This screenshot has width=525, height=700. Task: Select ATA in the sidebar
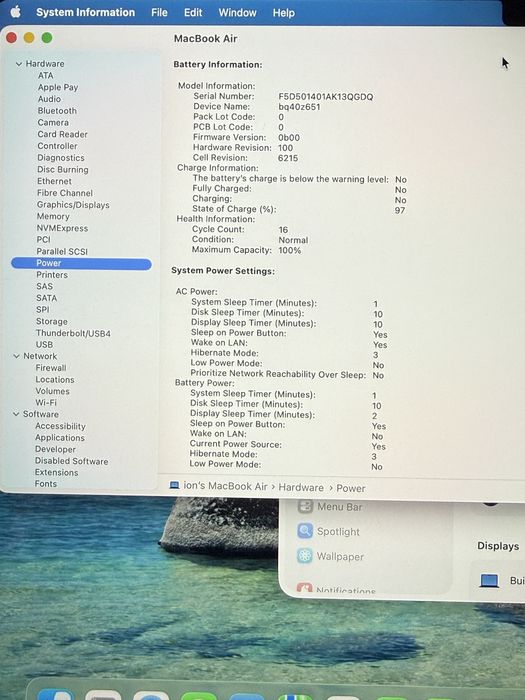coord(46,75)
